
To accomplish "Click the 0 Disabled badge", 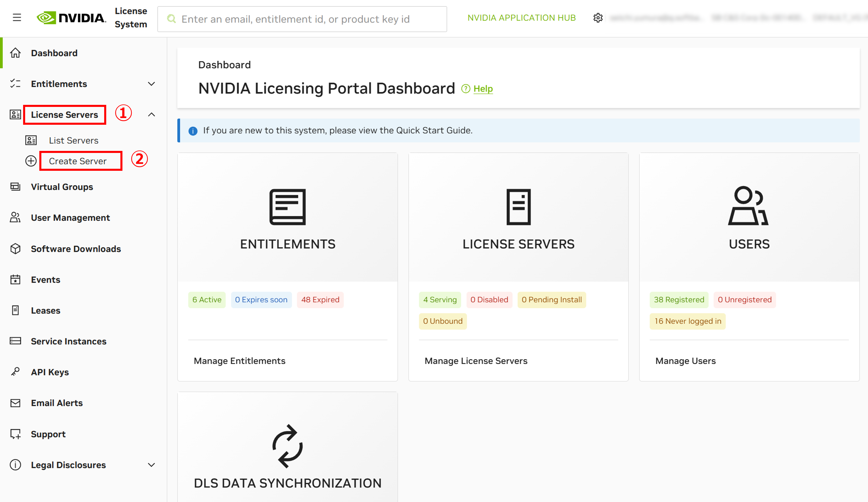I will (489, 300).
